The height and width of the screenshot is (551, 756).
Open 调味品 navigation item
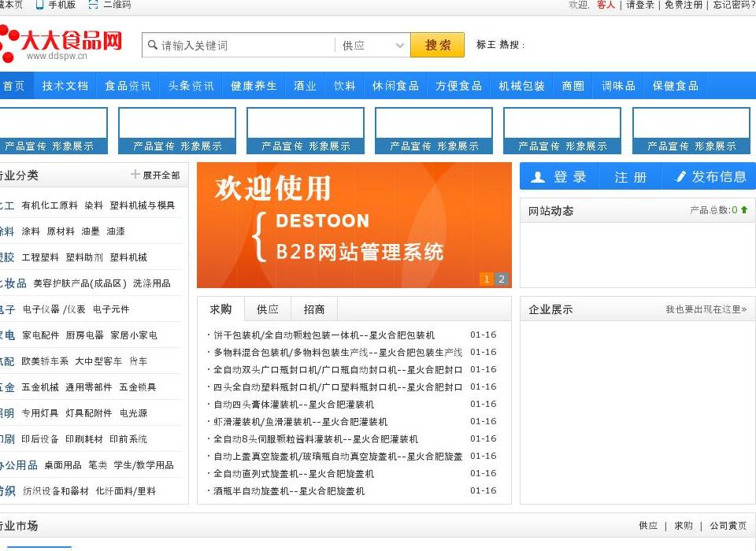click(x=619, y=86)
